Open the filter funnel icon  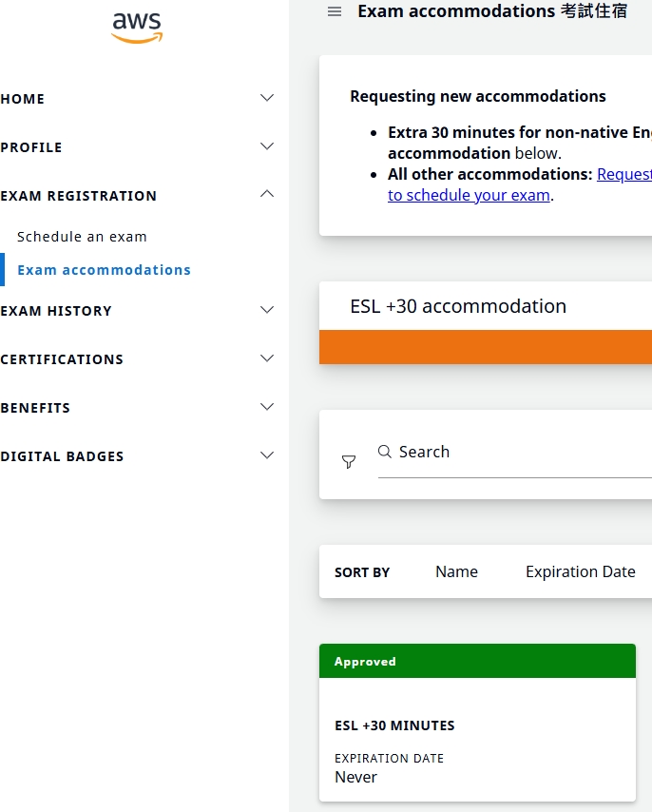(x=349, y=462)
